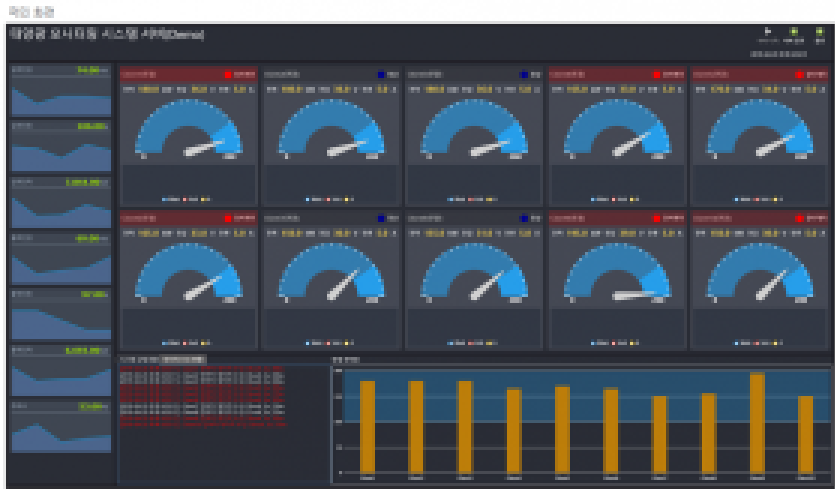Click the middle green status icon in header
Viewport: 835px width, 489px height.
coord(793,32)
